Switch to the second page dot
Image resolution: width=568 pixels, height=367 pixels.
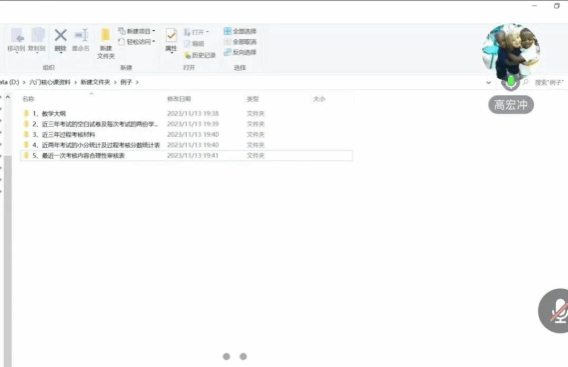click(243, 356)
